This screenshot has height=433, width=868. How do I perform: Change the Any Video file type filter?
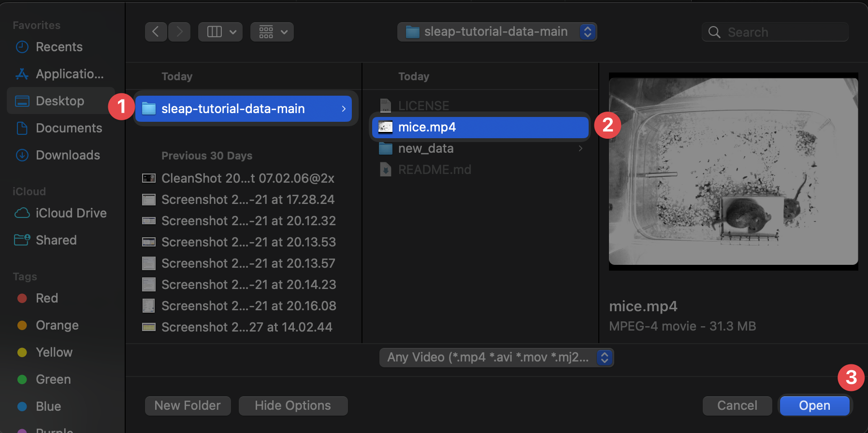(496, 357)
